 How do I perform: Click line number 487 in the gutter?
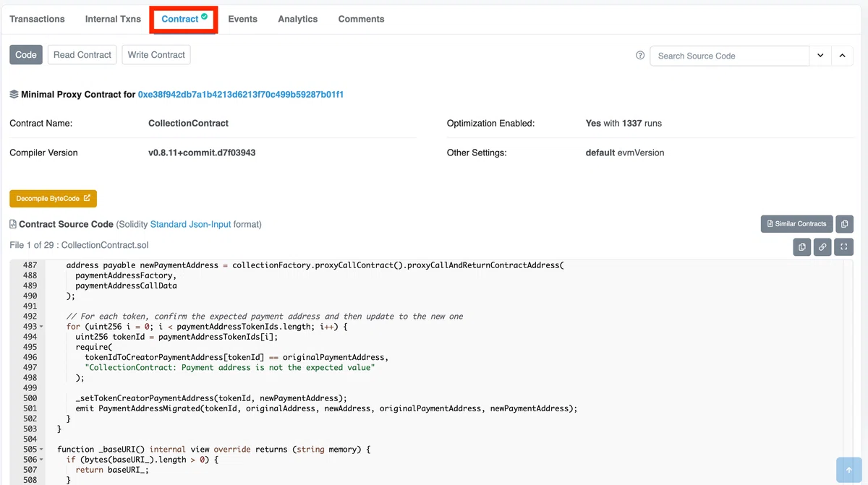(x=30, y=265)
